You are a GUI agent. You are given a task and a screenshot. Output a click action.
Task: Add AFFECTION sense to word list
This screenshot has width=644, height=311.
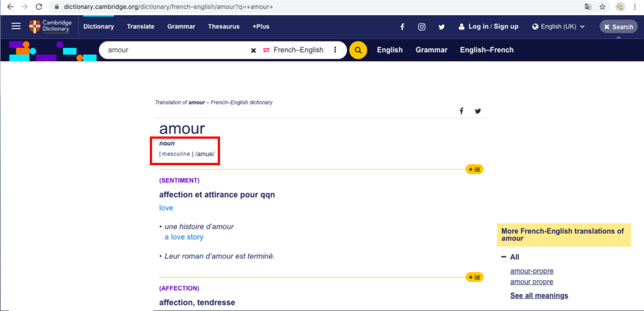474,277
